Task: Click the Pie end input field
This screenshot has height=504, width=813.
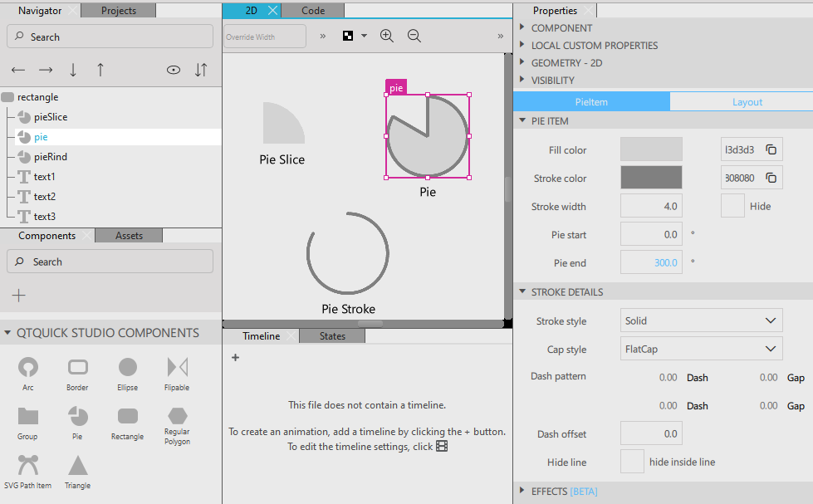Action: click(x=651, y=262)
